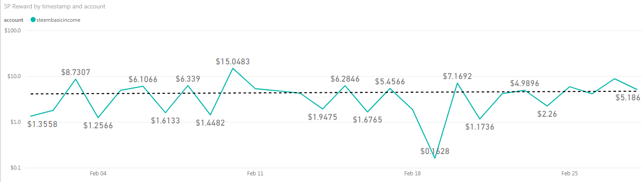The height and width of the screenshot is (182, 644).
Task: Click the $1.3558 first data label
Action: tap(42, 124)
